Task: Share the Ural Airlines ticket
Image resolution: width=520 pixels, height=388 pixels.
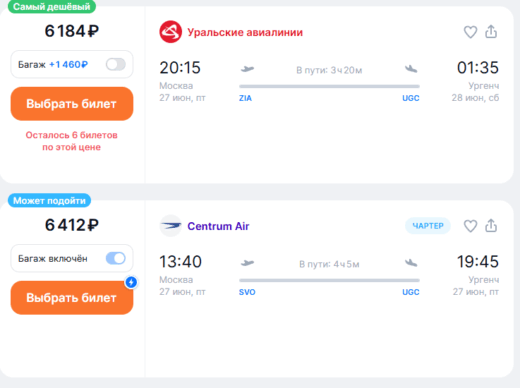Action: (491, 32)
